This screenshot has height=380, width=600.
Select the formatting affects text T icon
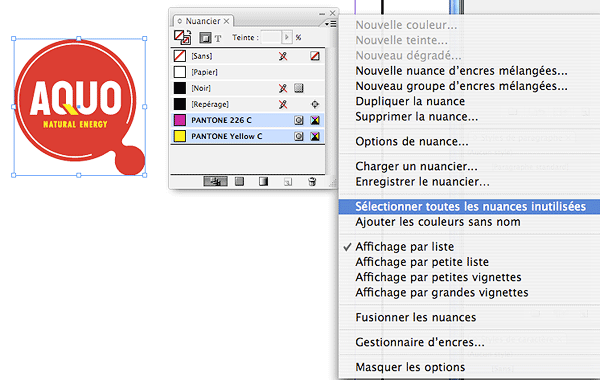[218, 38]
